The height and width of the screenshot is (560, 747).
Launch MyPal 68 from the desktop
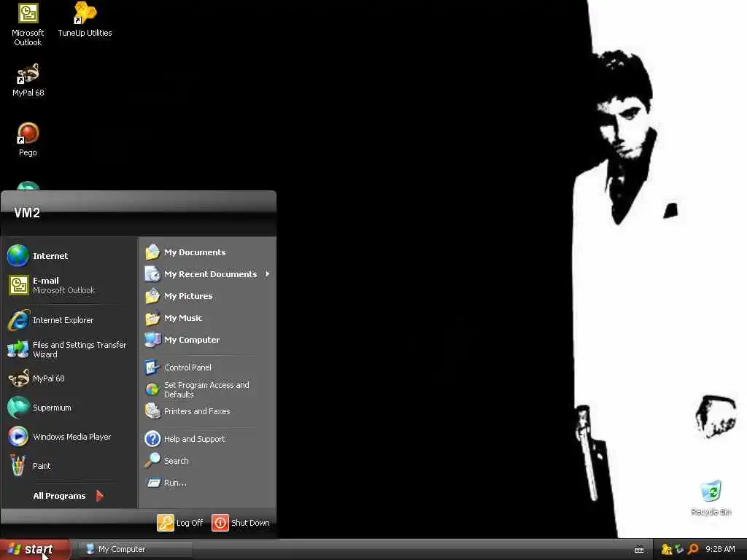click(x=28, y=80)
